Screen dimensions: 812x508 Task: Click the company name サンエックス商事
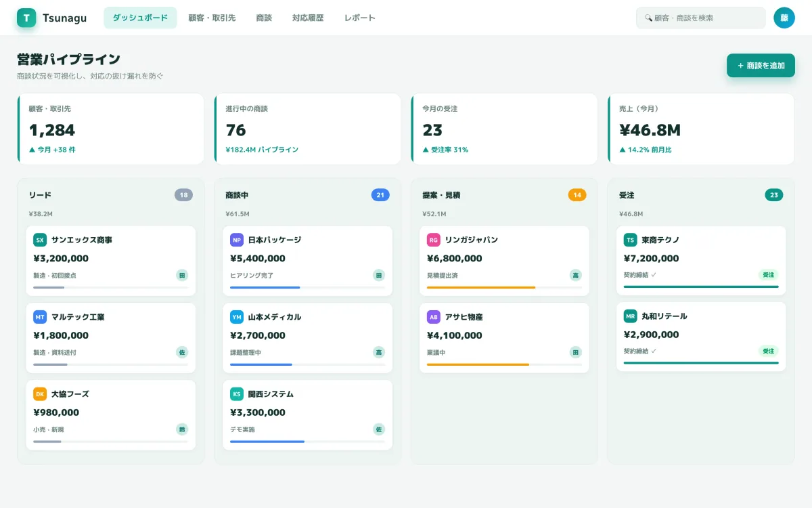pos(82,240)
